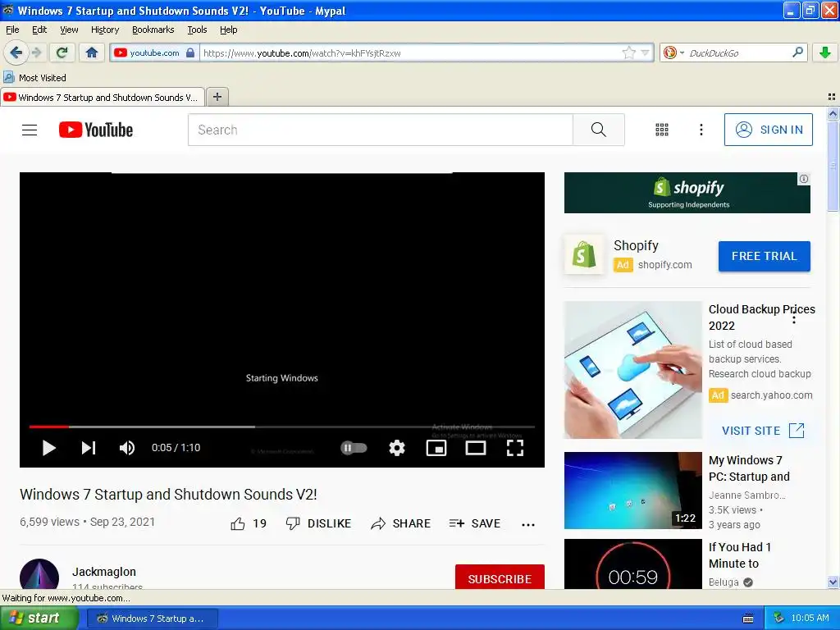840x630 pixels.
Task: Click the FREE TRIAL Shopify button
Action: [x=764, y=256]
